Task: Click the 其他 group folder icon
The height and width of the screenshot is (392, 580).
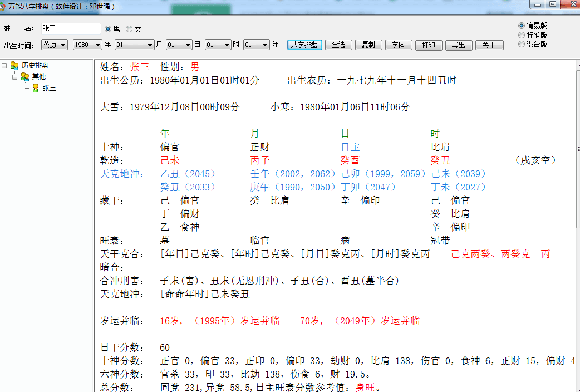Action: click(25, 77)
